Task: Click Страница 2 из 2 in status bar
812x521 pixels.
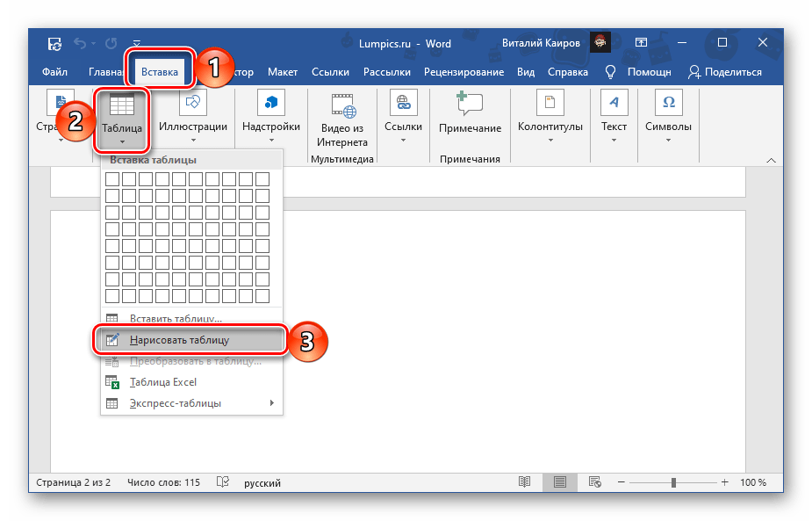Action: pyautogui.click(x=73, y=482)
